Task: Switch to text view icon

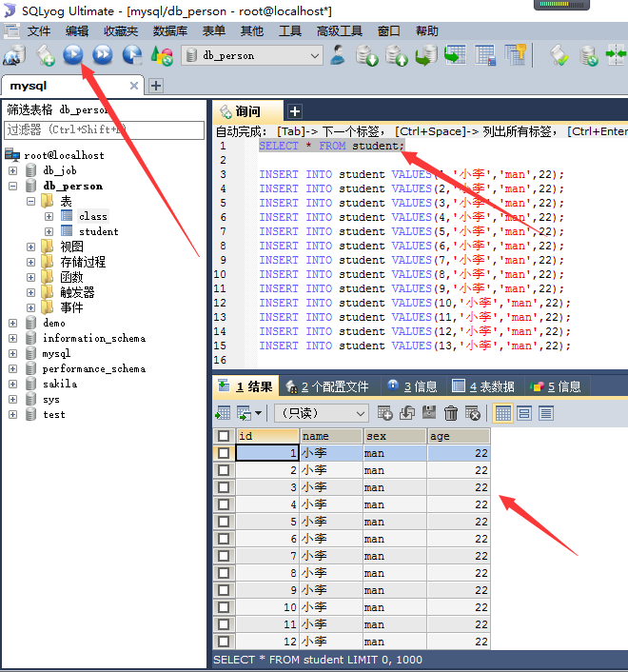Action: [546, 413]
